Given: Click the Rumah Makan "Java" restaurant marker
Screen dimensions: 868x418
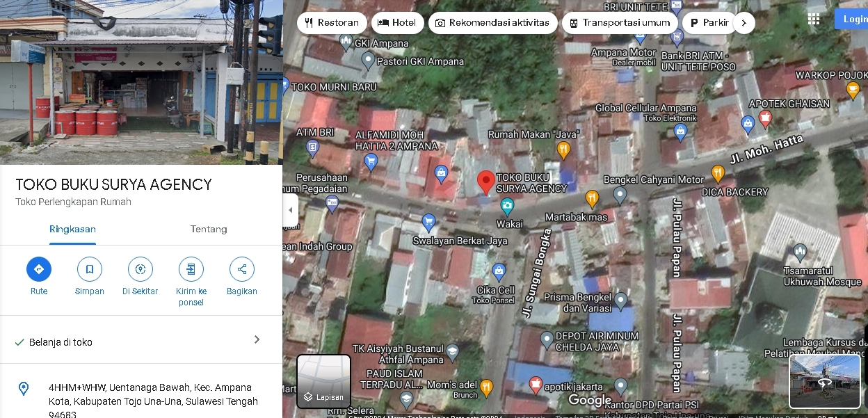Looking at the screenshot, I should [x=563, y=149].
